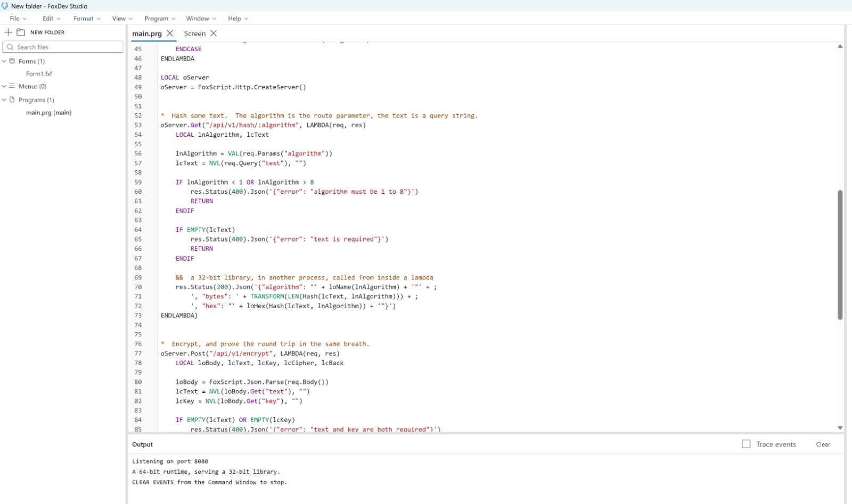Click the '32-bit library' comment on line 69
The image size is (852, 504).
pos(304,277)
